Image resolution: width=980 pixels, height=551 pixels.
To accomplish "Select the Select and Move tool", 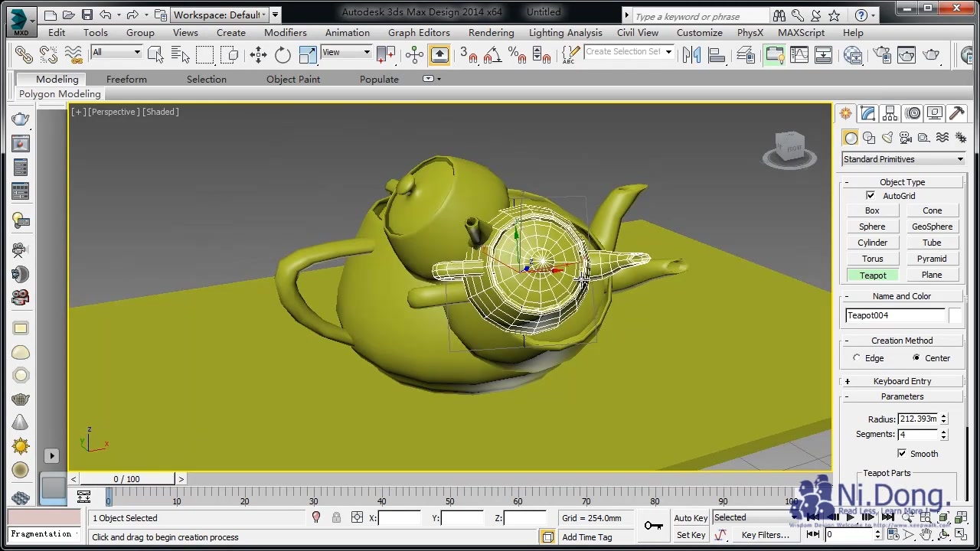I will point(258,54).
